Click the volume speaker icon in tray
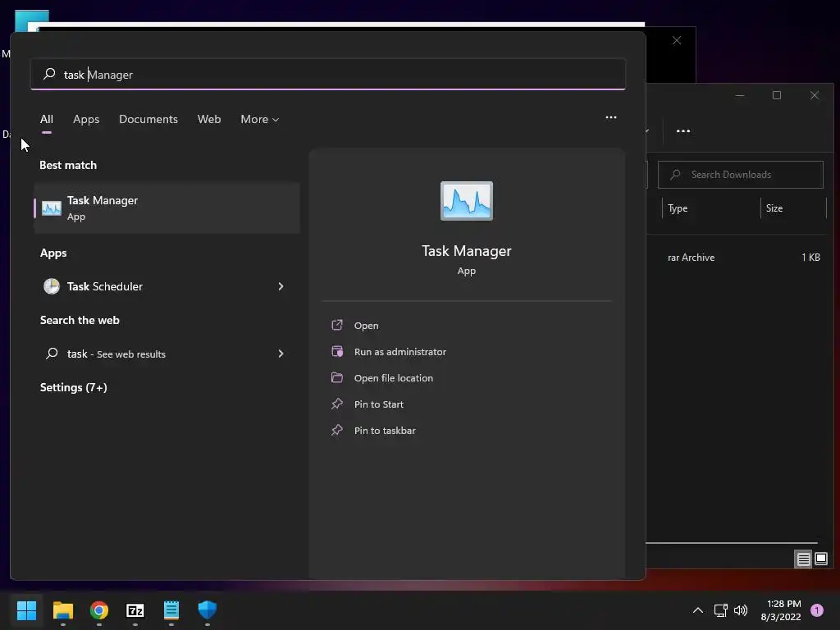 (741, 610)
